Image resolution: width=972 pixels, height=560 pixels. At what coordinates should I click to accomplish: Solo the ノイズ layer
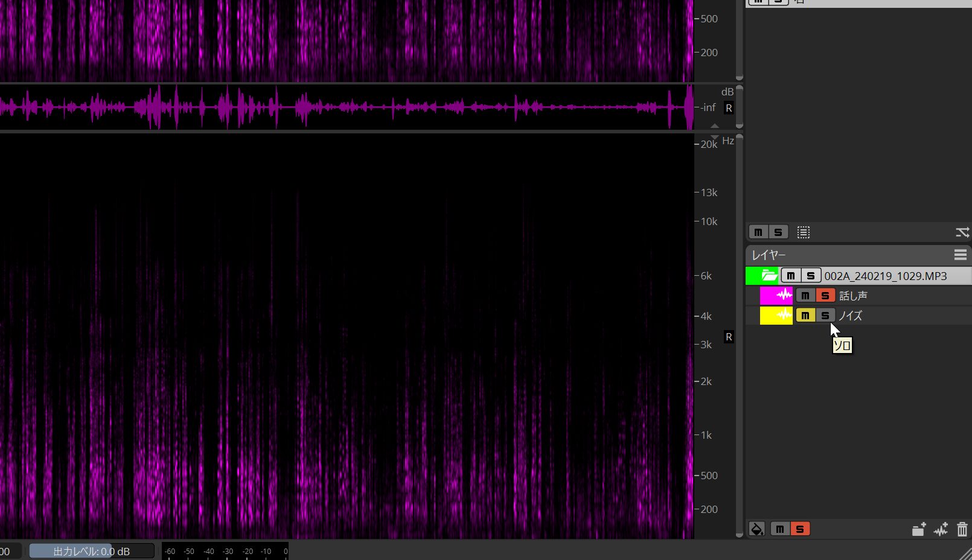825,316
